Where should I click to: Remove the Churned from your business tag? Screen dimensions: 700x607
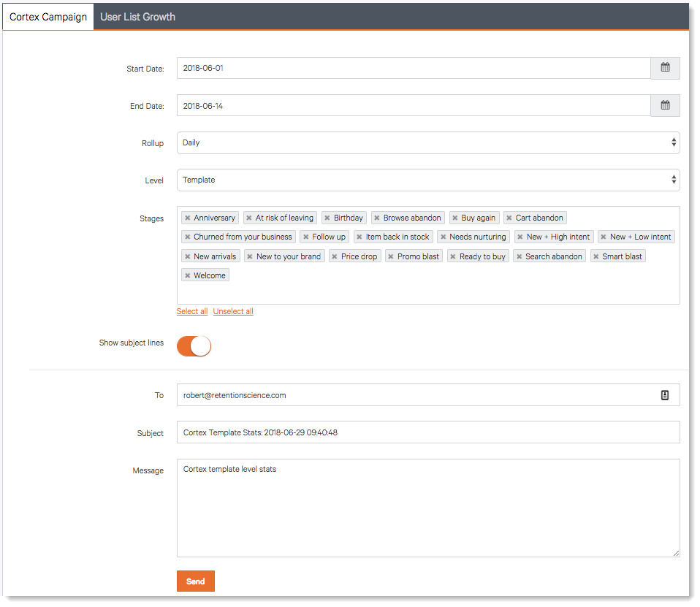(188, 237)
